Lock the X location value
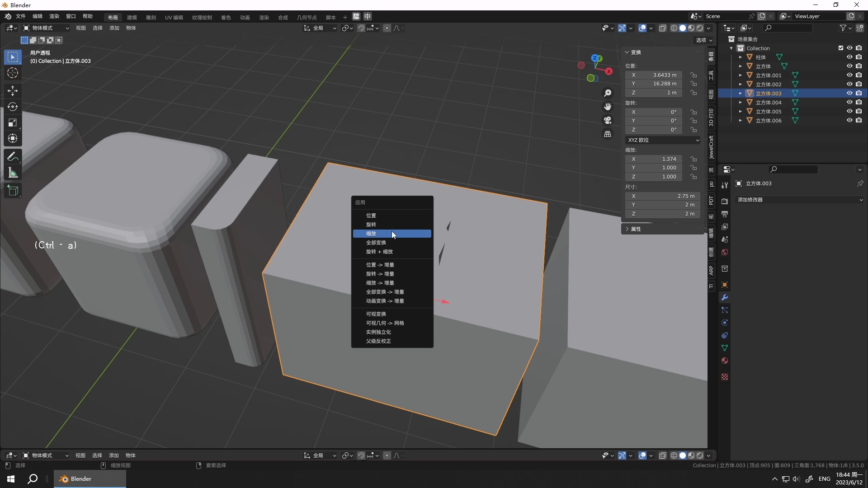The image size is (868, 488). pyautogui.click(x=693, y=75)
